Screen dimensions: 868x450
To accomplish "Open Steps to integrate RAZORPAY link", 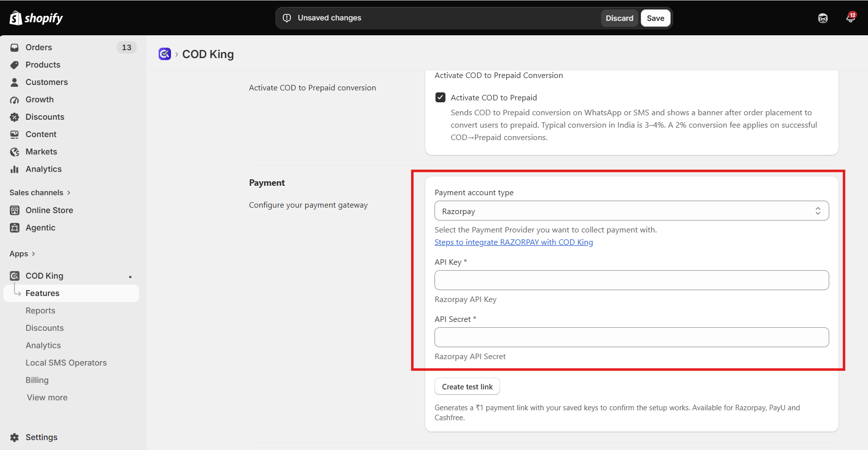I will 514,242.
